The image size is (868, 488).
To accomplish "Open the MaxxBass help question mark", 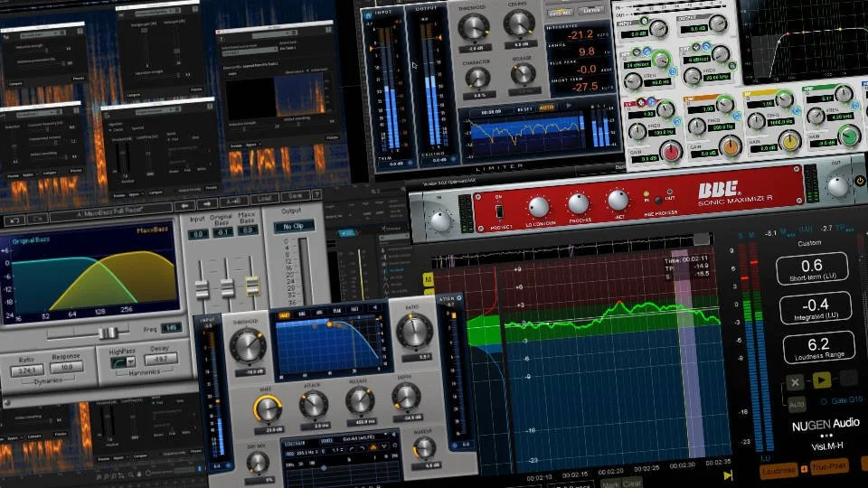I will click(x=316, y=194).
